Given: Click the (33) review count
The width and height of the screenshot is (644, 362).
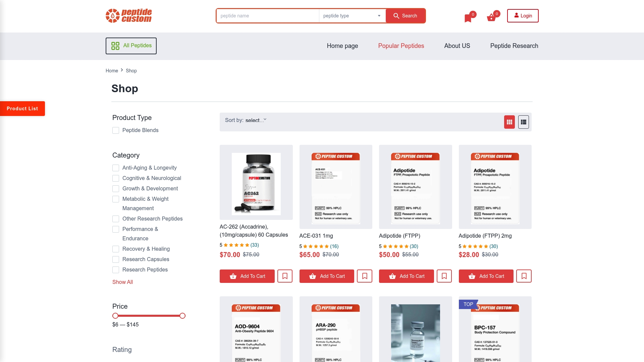Looking at the screenshot, I should click(x=255, y=245).
